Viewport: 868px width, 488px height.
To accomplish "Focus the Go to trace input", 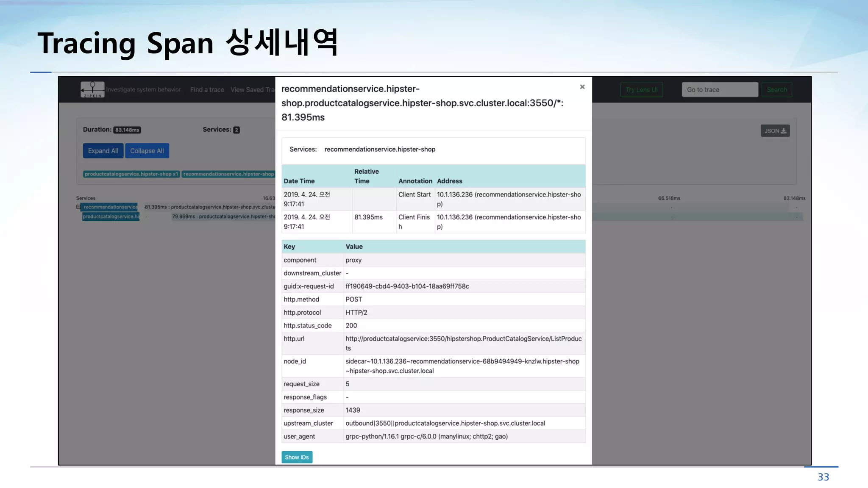I will [720, 90].
